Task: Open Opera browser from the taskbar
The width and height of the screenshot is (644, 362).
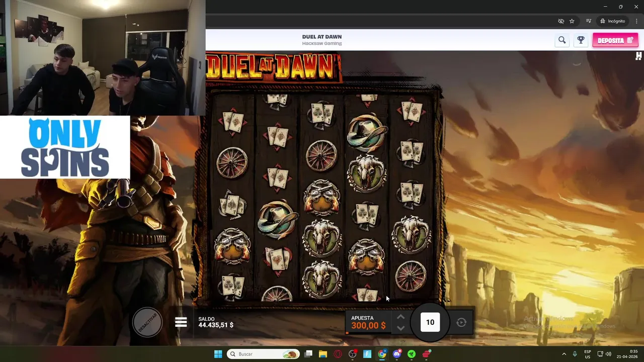Action: pos(338,354)
